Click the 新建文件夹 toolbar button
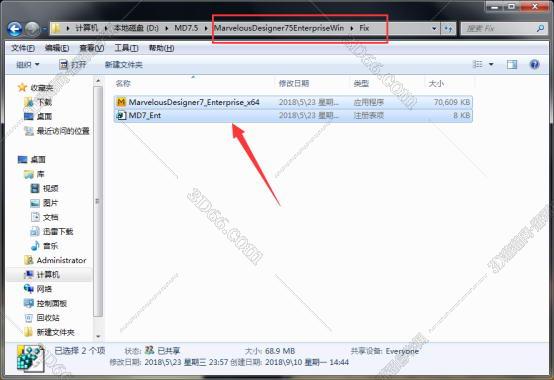The width and height of the screenshot is (554, 380). coord(124,65)
